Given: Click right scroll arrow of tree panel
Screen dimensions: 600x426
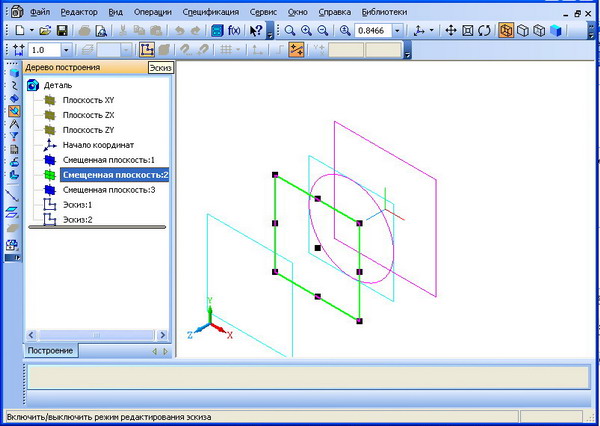Looking at the screenshot, I should tap(163, 335).
